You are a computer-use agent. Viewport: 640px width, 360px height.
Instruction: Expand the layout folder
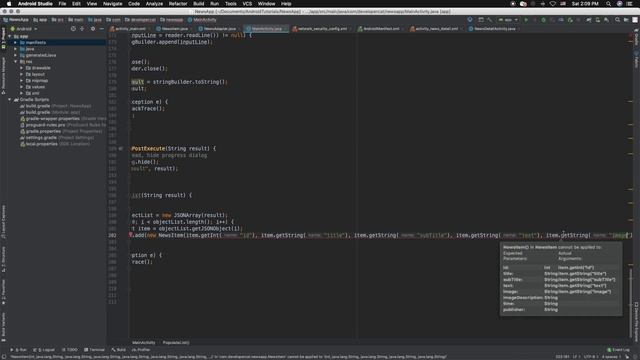click(21, 74)
